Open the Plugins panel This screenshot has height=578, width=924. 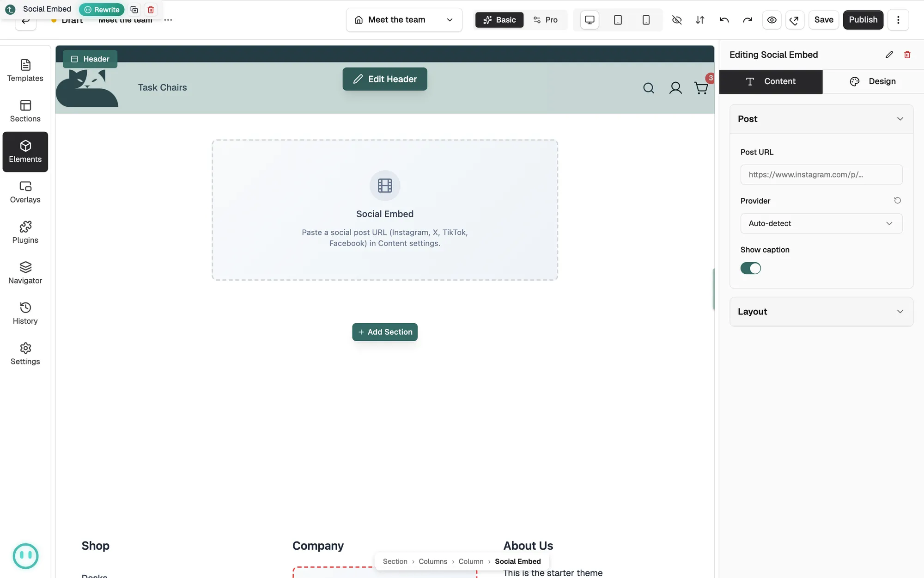[25, 233]
